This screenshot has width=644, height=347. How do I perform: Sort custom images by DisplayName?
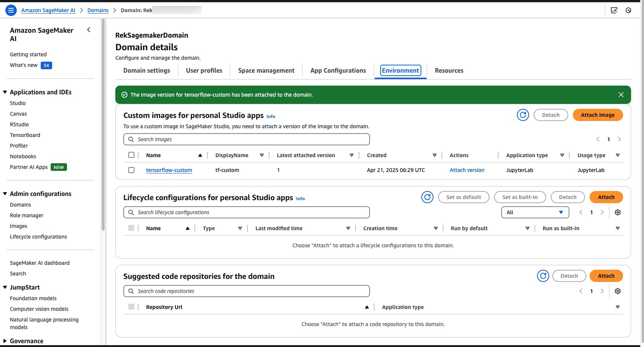[262, 155]
